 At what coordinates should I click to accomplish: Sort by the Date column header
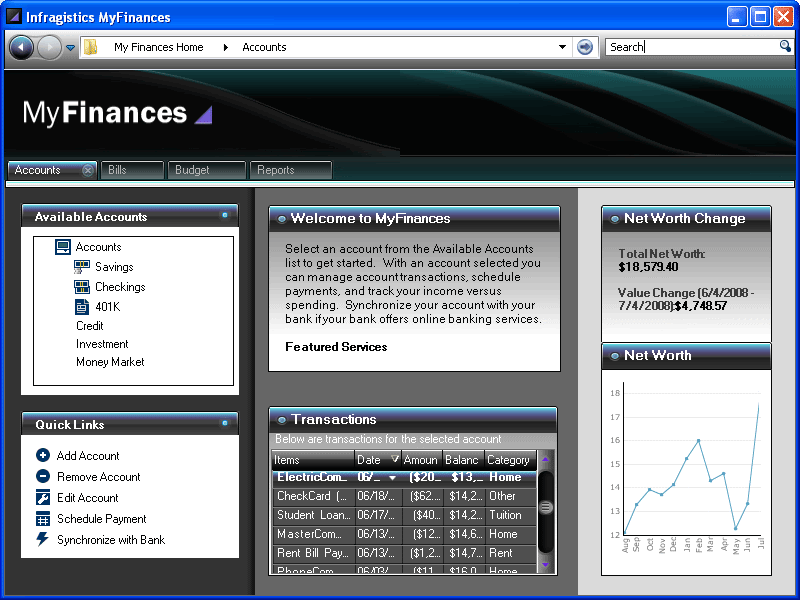click(378, 460)
